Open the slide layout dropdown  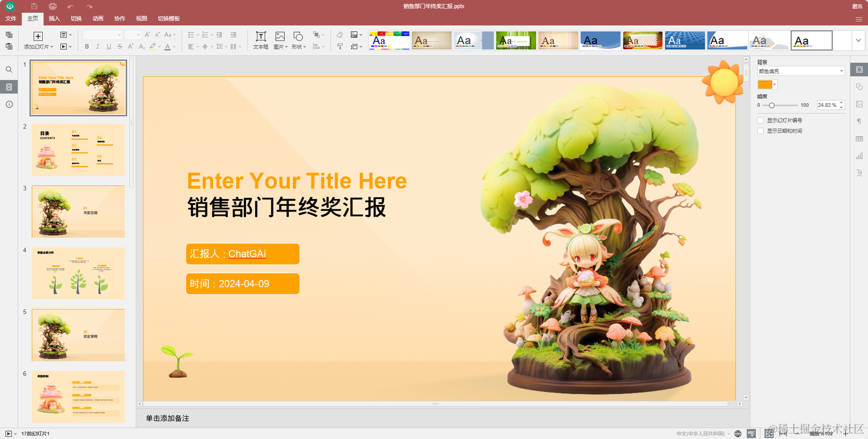pos(66,35)
